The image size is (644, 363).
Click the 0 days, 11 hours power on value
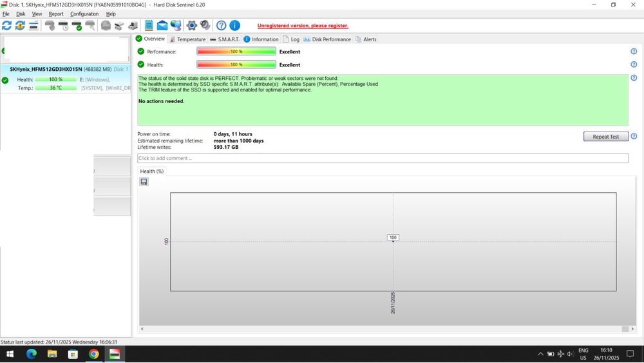[233, 134]
